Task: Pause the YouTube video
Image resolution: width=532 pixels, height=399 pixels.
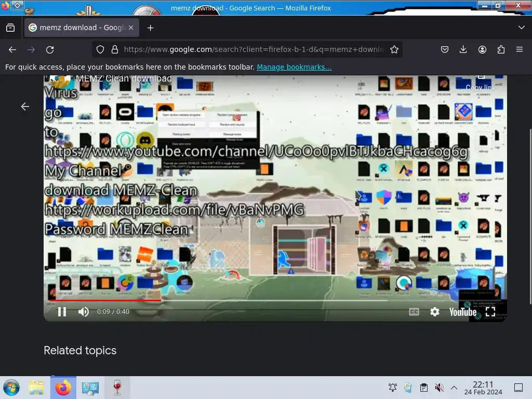Action: point(62,312)
